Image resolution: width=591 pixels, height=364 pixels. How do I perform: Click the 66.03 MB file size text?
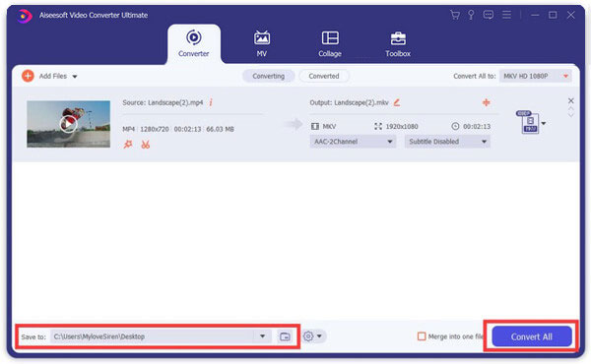point(220,129)
